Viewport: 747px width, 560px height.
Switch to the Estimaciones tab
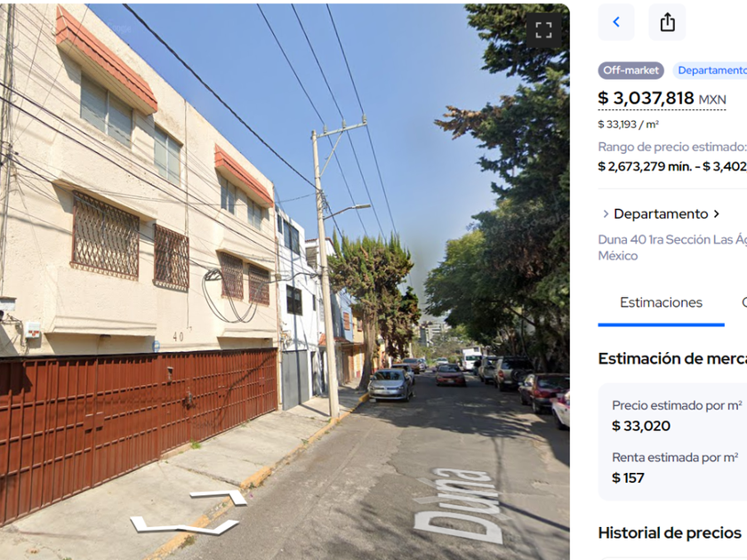coord(661,303)
